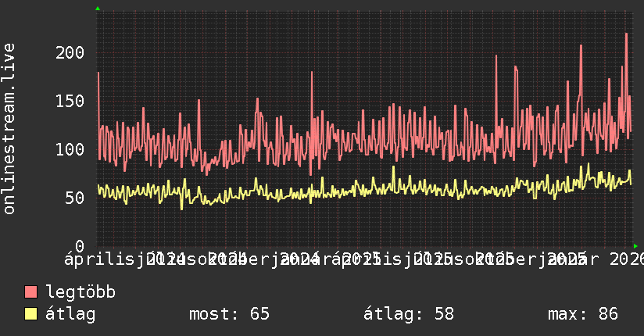Click the y-axis label 200
The height and width of the screenshot is (336, 644).
tap(70, 52)
